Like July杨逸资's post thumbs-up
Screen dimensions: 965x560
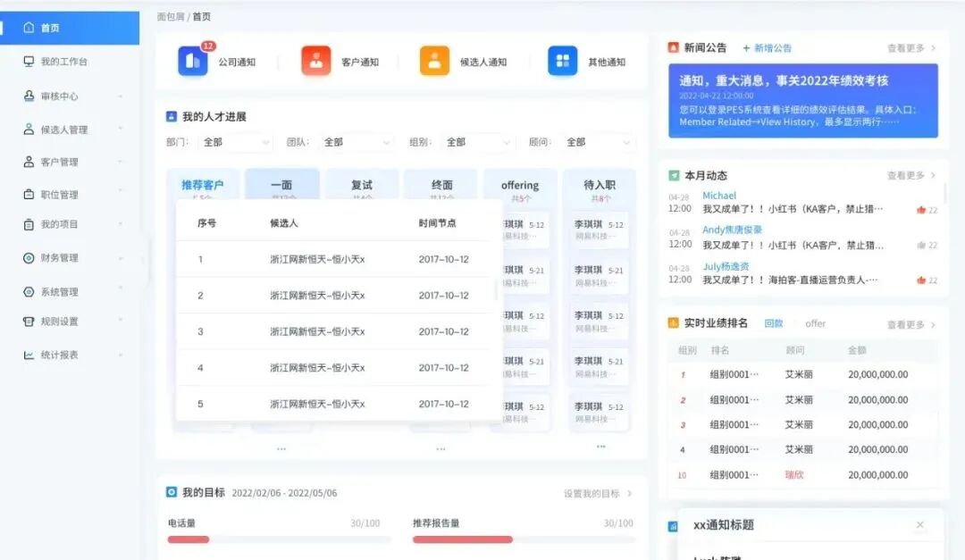pos(921,280)
